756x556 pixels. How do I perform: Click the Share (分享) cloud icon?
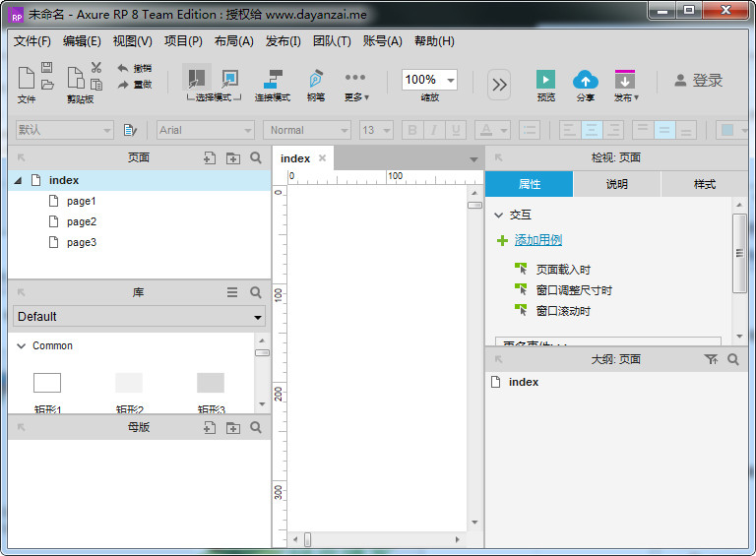[586, 80]
